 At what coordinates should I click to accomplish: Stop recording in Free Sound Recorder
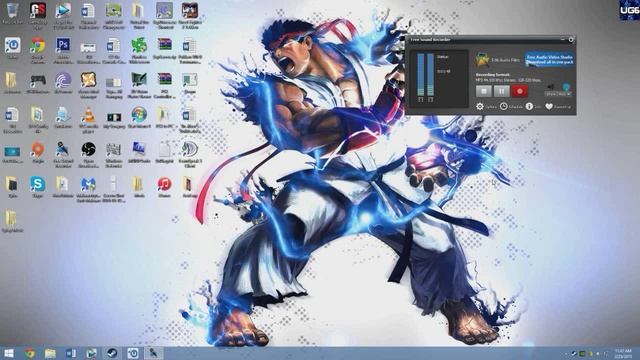(x=484, y=91)
